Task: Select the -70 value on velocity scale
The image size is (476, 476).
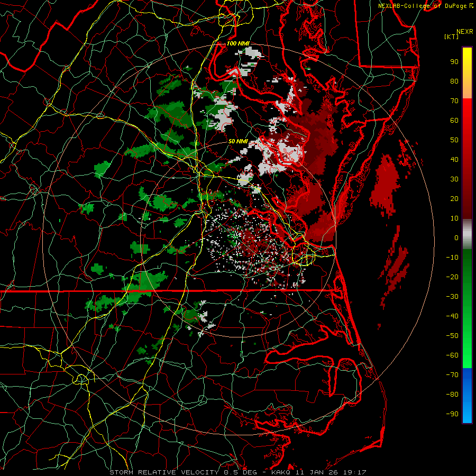Action: (452, 374)
